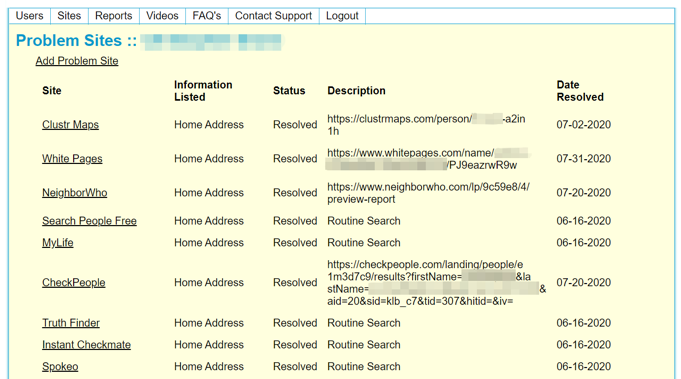Select the neighborwho.com preview-report URL
Viewport: 681px width, 379px height.
tap(429, 193)
